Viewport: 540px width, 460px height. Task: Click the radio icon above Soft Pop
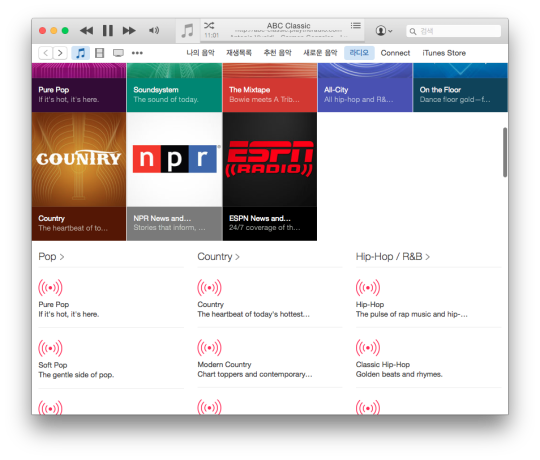click(x=50, y=348)
